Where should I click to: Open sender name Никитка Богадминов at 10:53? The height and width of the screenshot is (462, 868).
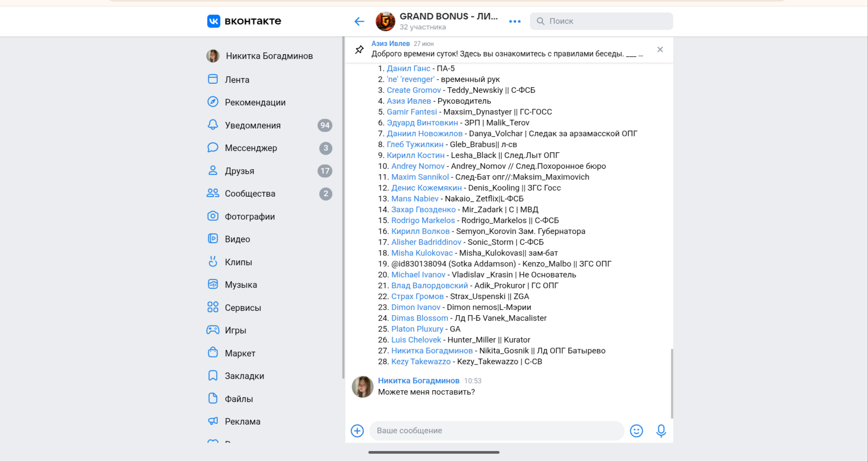(419, 380)
